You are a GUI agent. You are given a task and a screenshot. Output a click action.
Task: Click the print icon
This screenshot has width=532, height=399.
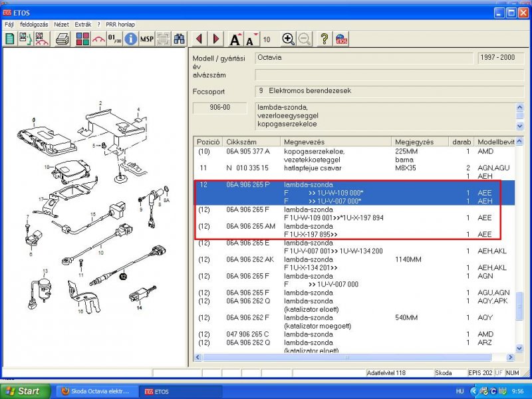[63, 39]
